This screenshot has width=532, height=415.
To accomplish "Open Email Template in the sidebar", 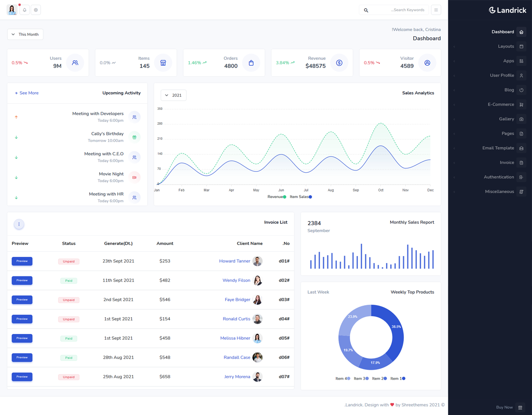I will tap(498, 148).
